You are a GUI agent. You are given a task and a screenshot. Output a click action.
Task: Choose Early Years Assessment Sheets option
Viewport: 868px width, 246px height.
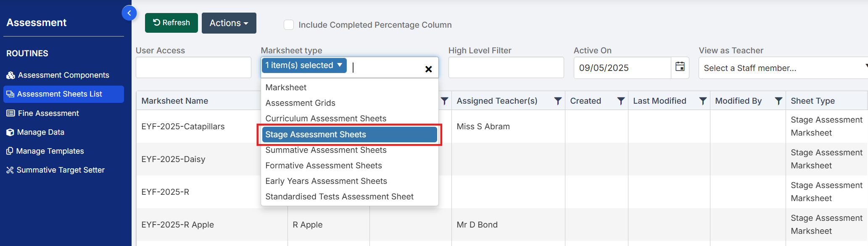(326, 181)
